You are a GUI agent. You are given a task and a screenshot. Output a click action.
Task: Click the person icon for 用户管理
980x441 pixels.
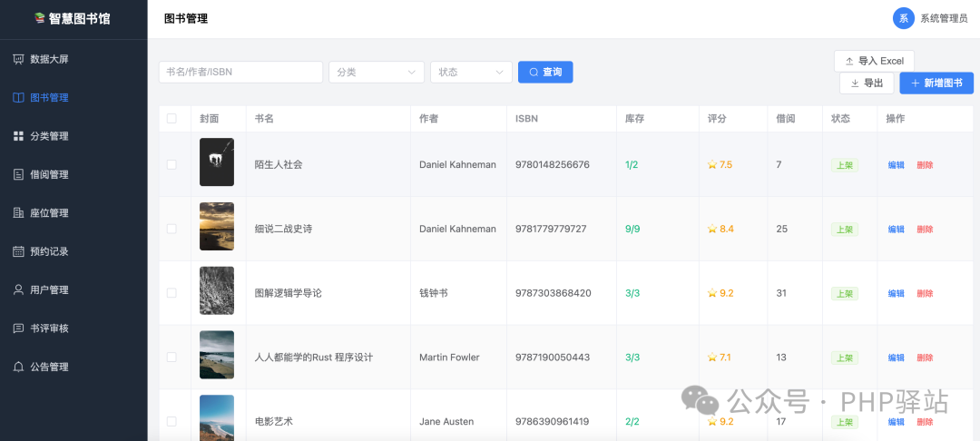(19, 289)
